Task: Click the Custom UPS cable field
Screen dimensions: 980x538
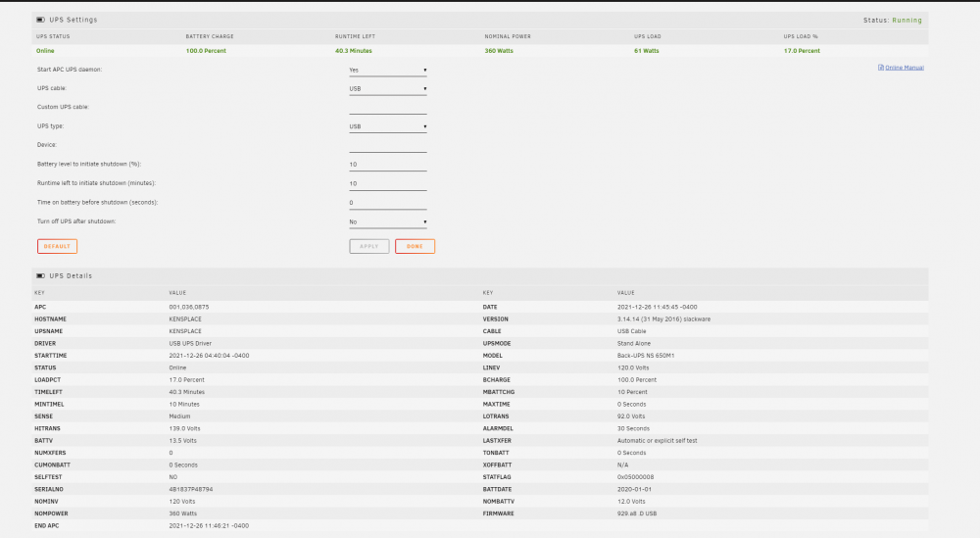Action: [x=387, y=108]
